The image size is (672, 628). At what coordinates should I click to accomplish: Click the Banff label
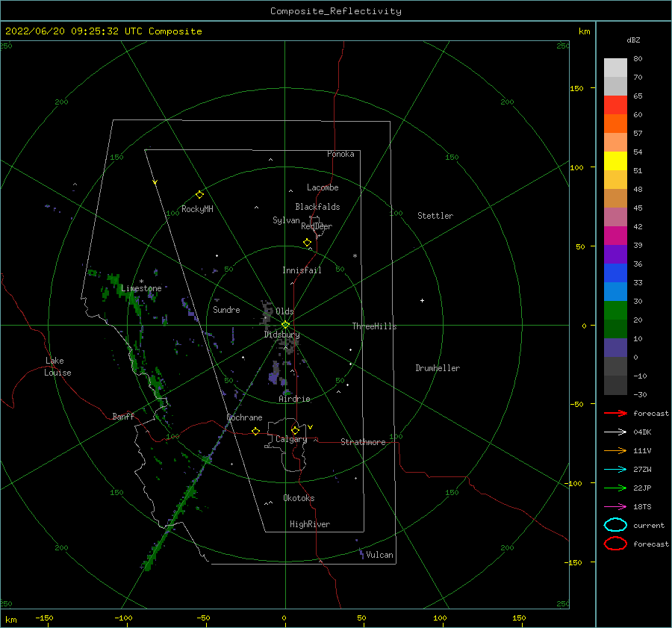(123, 416)
